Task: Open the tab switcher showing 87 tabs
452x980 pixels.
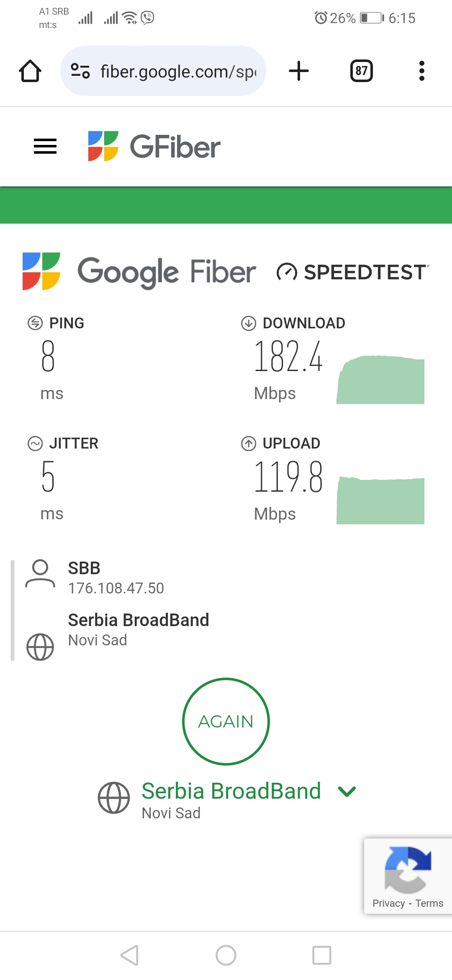Action: pyautogui.click(x=361, y=71)
